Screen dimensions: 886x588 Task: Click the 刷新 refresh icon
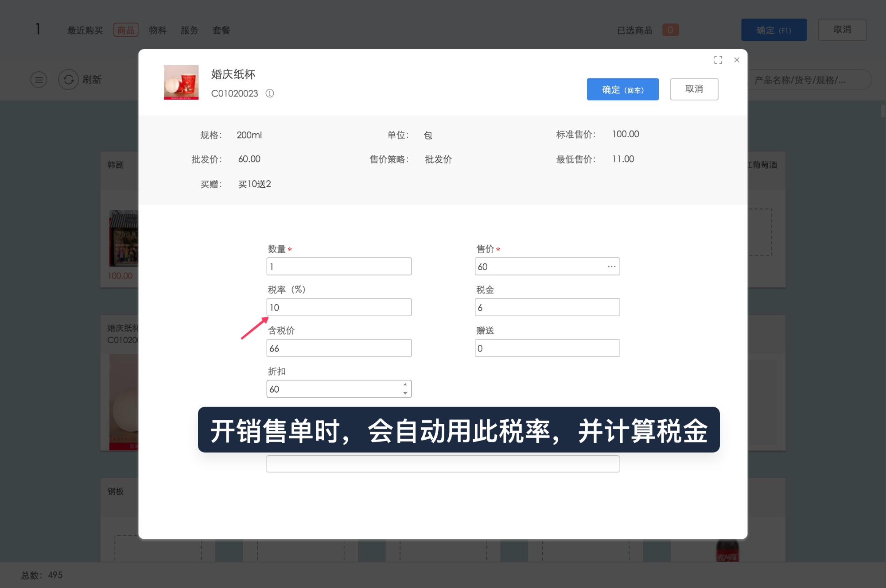click(69, 80)
